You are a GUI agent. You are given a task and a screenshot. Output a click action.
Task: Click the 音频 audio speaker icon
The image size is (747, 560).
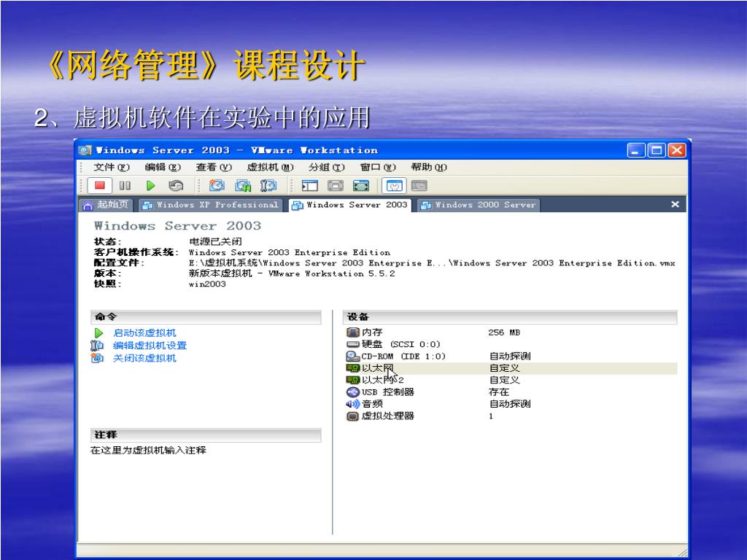tap(352, 404)
